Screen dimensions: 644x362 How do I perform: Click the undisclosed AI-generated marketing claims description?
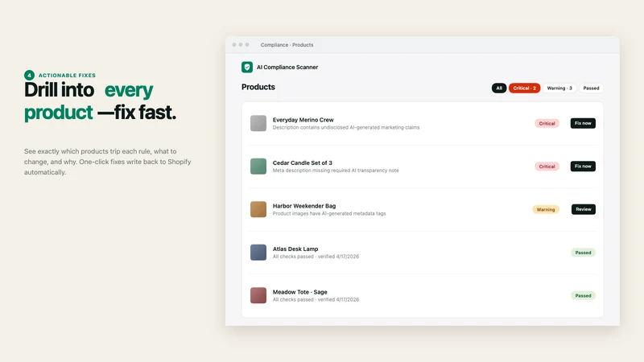tap(346, 128)
